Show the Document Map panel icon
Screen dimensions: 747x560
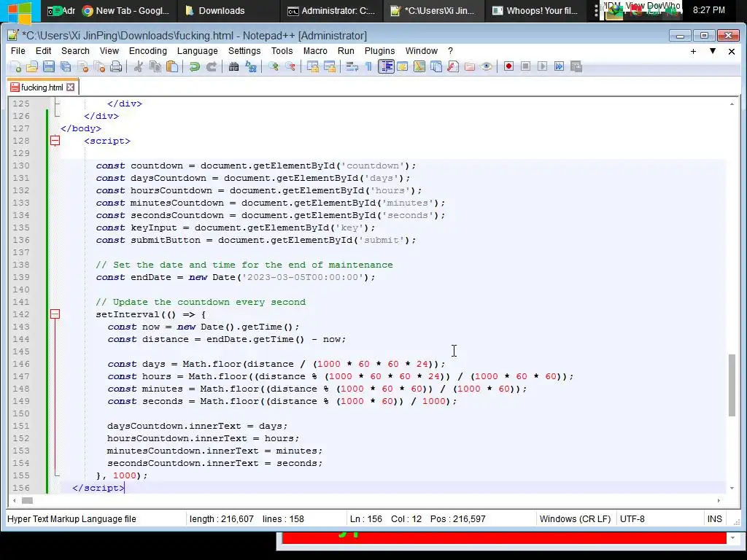[419, 66]
